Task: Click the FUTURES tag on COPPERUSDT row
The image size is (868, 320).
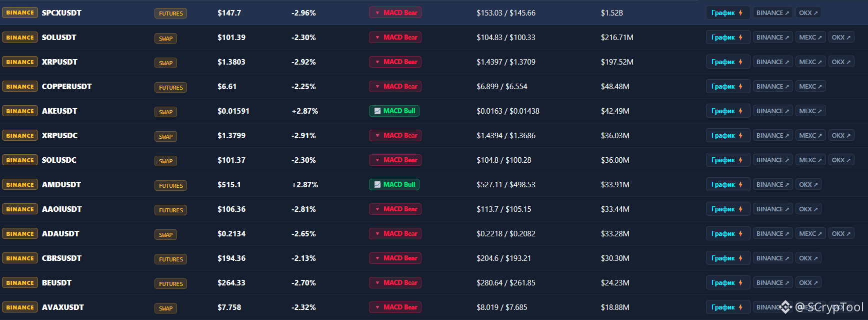Action: pos(170,87)
